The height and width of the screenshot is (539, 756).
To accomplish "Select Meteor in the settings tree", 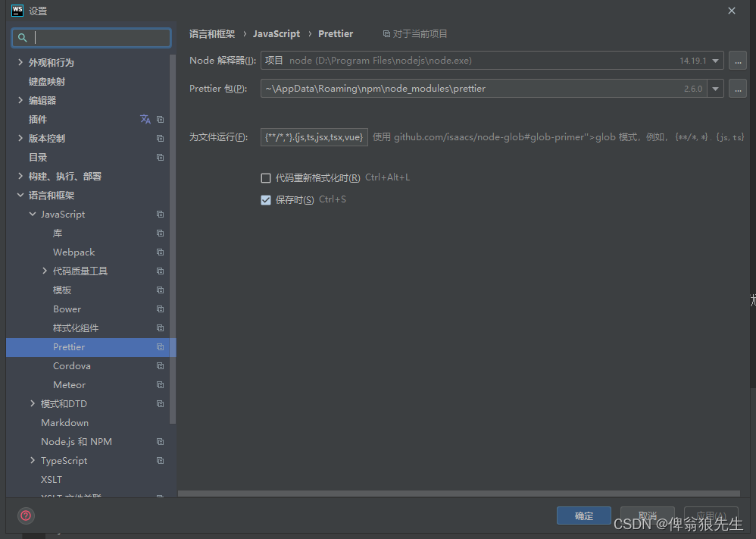I will (x=70, y=384).
